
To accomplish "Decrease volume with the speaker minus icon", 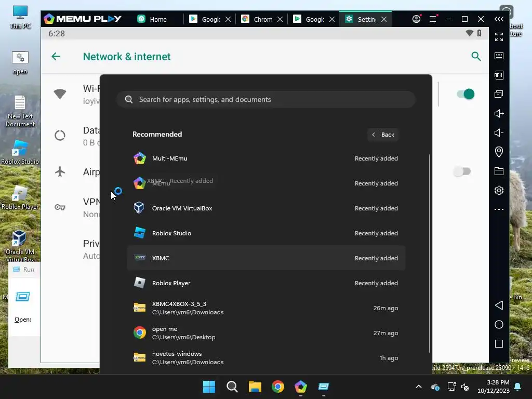I will tap(499, 132).
